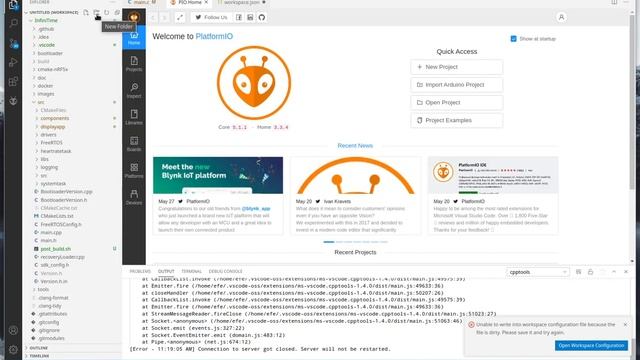The image size is (640, 360).
Task: Open PlatformIO's Facebook page icon
Action: 239,18
